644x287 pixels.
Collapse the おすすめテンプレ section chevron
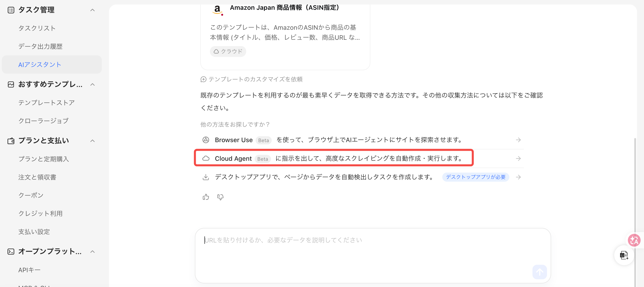point(92,84)
